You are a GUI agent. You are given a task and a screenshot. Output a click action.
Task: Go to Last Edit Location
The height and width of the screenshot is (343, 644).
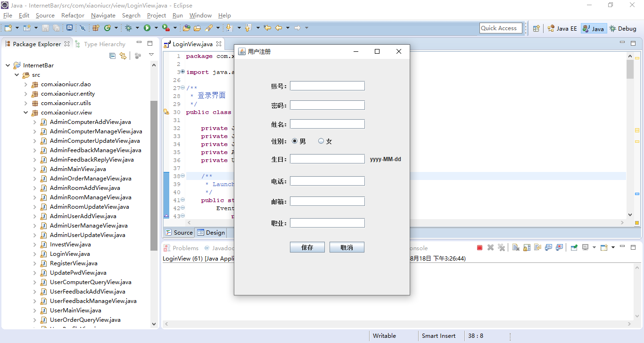267,28
